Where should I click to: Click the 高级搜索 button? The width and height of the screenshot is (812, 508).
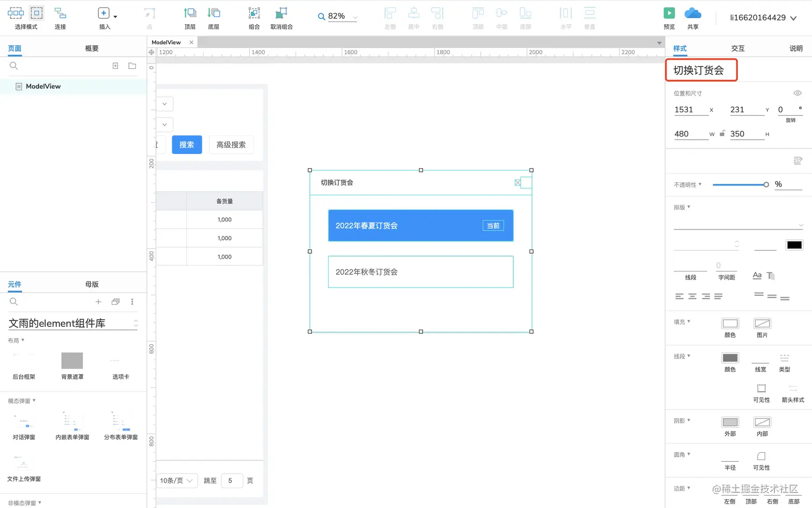[231, 145]
